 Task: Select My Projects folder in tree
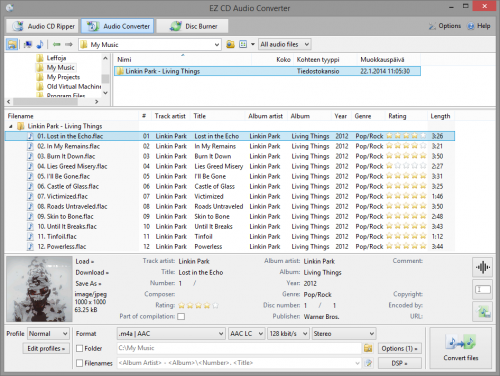tap(63, 77)
